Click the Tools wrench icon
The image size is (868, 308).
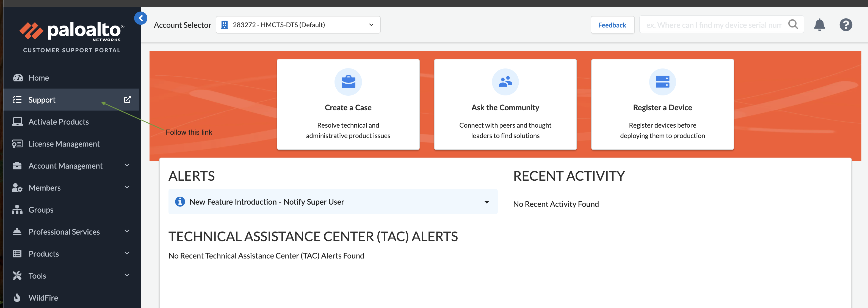17,276
